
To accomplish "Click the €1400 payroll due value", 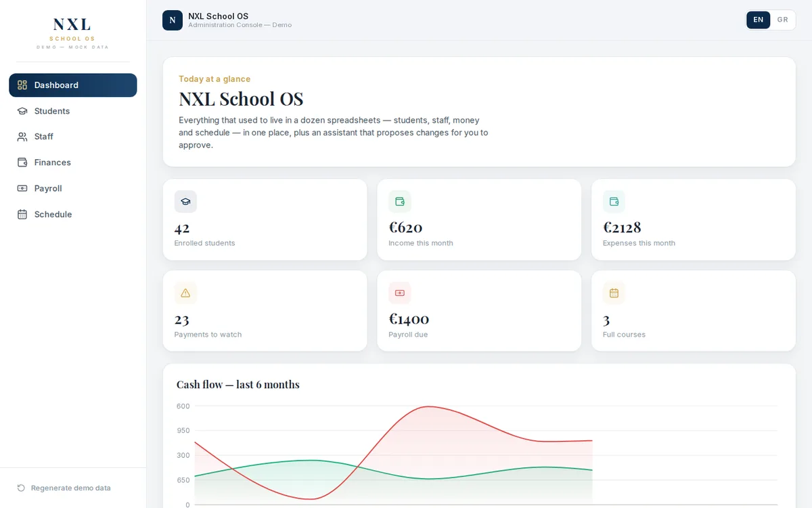I will (x=409, y=319).
